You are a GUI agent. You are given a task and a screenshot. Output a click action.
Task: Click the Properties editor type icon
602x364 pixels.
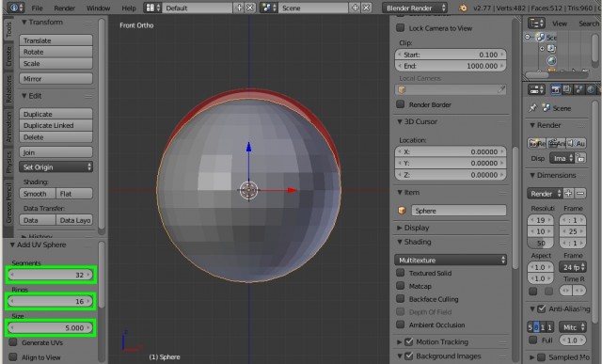pos(536,90)
